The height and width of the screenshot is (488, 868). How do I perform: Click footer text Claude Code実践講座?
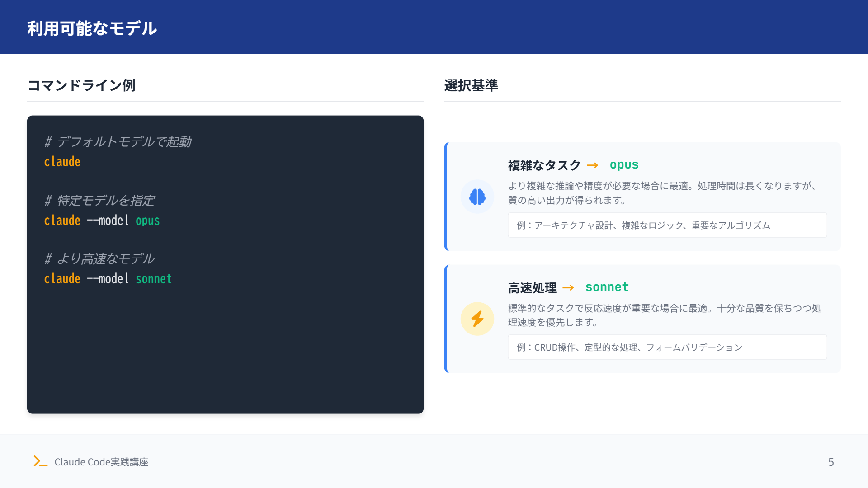click(101, 462)
